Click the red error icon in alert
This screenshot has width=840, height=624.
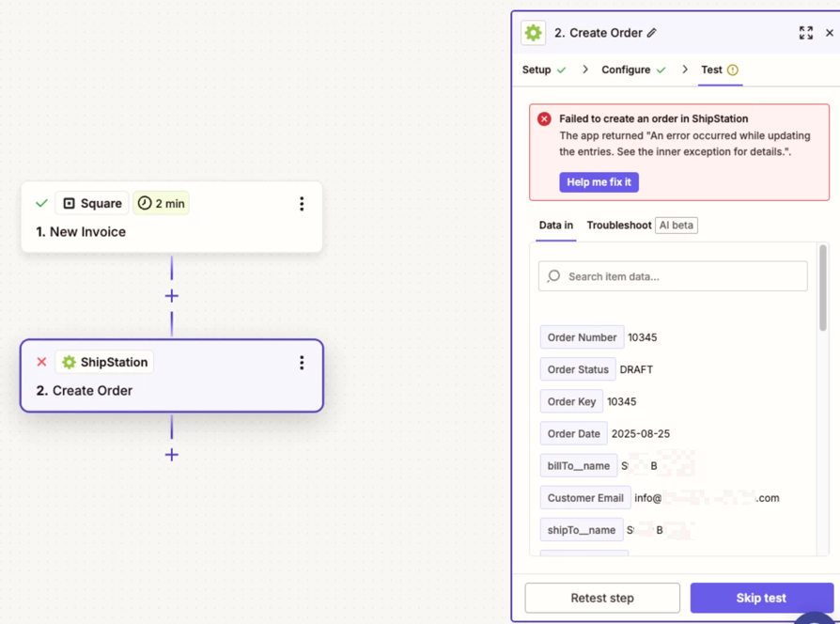point(544,119)
